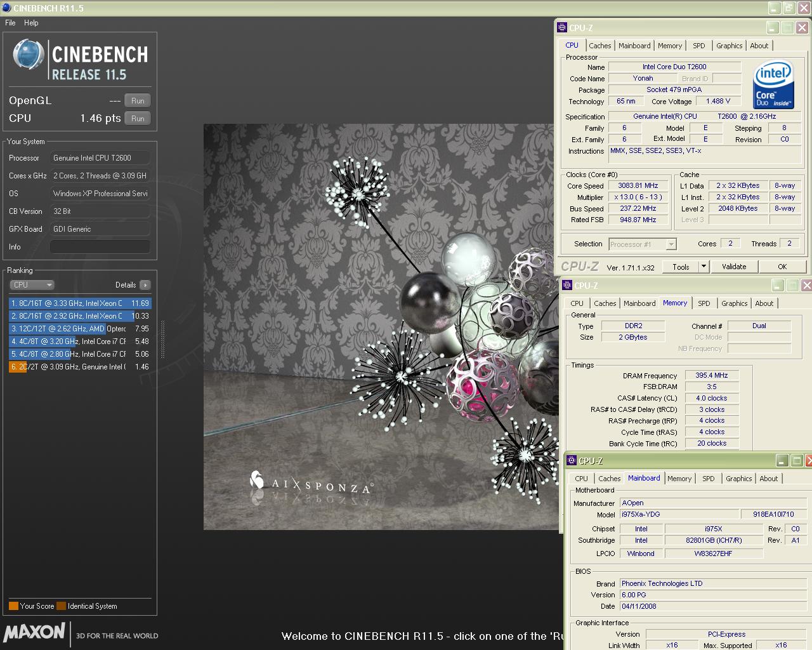Click the Intel Core Duo inside logo

point(774,85)
